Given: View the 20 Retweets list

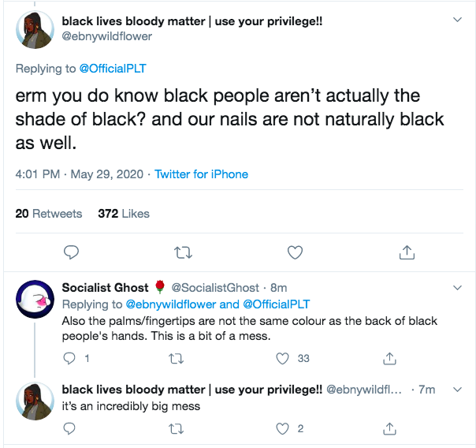Looking at the screenshot, I should (49, 214).
